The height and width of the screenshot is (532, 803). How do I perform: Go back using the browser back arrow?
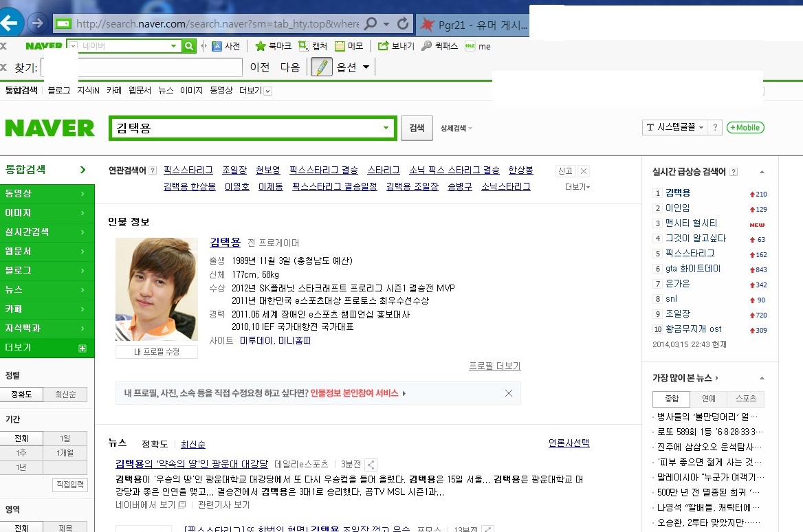click(x=9, y=23)
